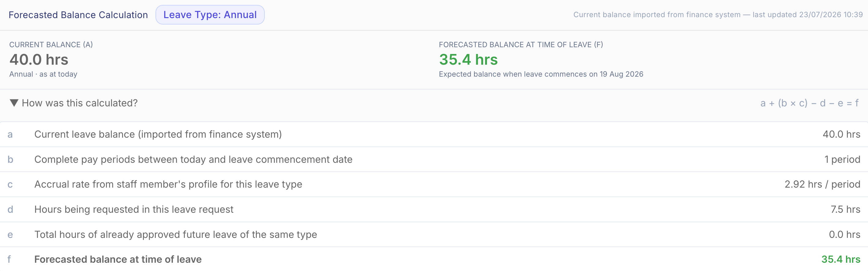Select 'Complete pay periods between today' row text
Screen dimensions: 868x271
(193, 159)
